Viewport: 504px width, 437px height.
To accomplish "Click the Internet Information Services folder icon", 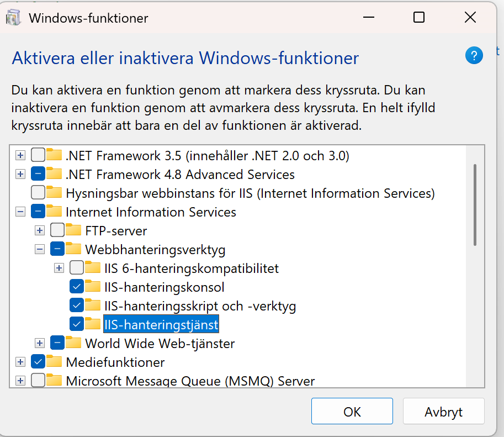I will (x=55, y=212).
